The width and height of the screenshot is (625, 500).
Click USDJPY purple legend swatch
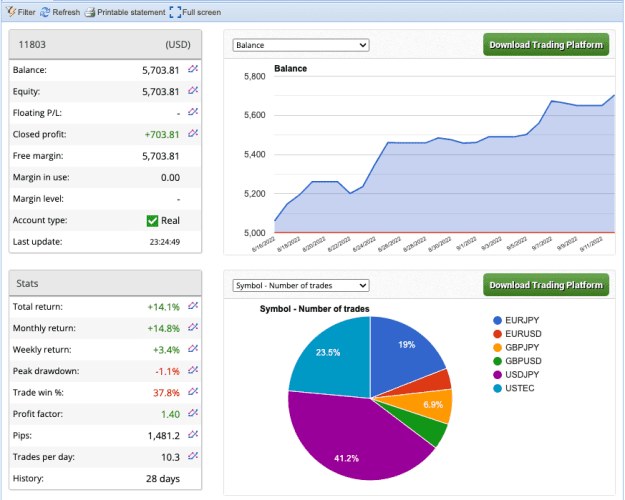point(497,374)
